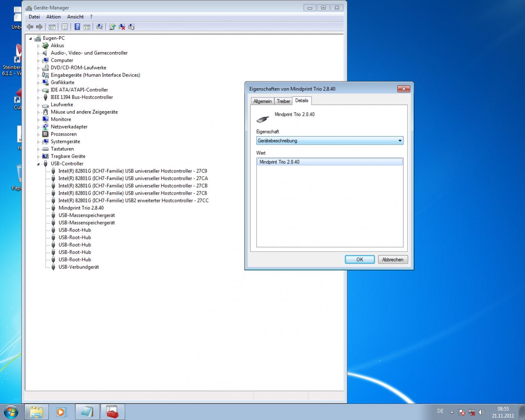525x420 pixels.
Task: Select the Hostcontroller - 27C9 device
Action: coord(133,171)
